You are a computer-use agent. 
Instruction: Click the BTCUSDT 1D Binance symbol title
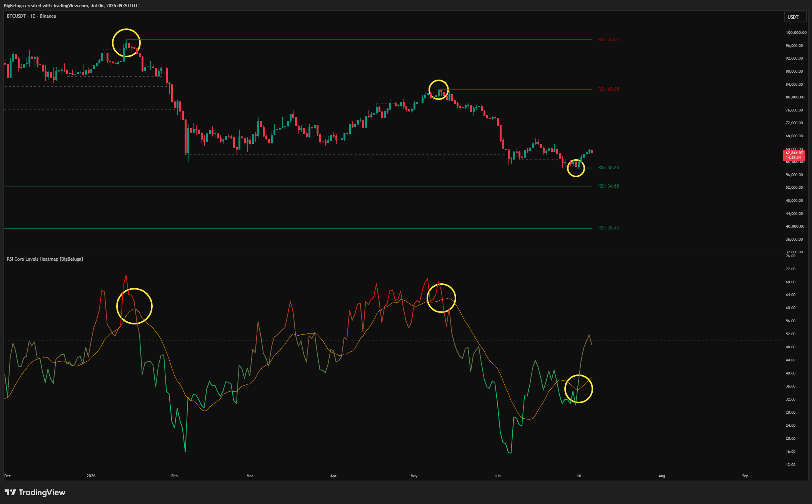[32, 16]
